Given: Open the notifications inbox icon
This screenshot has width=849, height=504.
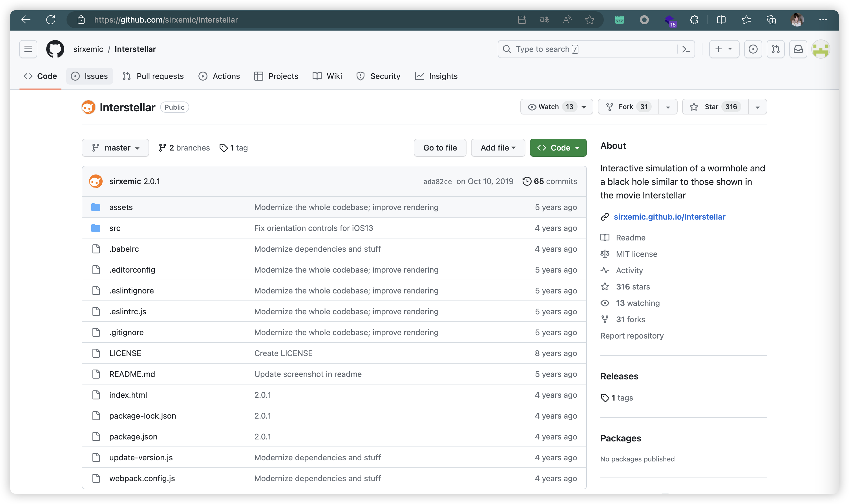Looking at the screenshot, I should [x=798, y=49].
